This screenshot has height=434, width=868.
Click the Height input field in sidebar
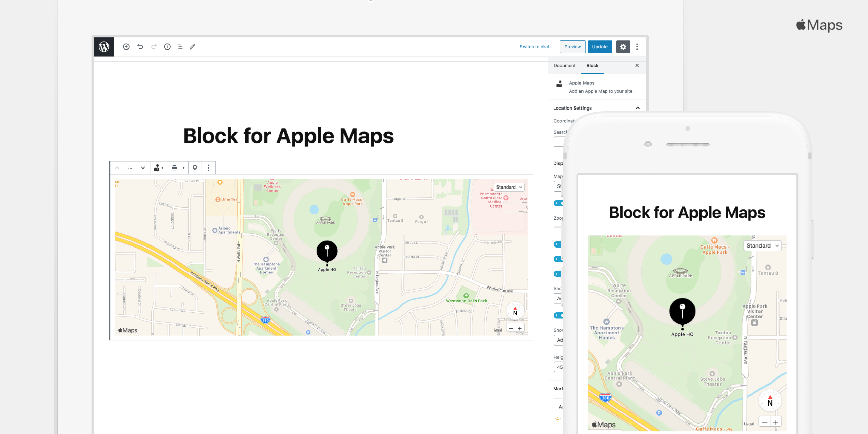click(558, 367)
